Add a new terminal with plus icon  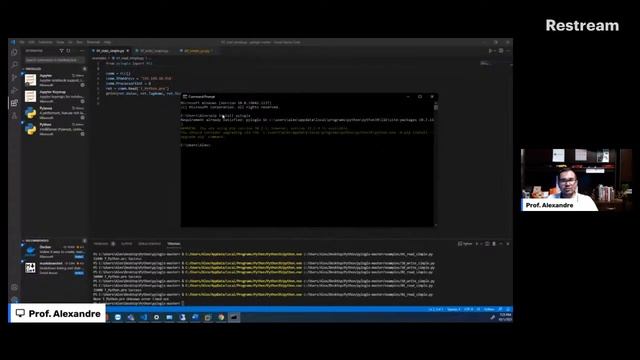[476, 244]
